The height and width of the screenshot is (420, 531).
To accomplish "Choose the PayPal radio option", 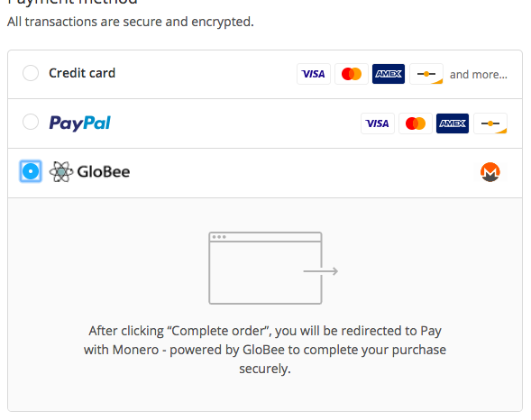I will (x=31, y=122).
